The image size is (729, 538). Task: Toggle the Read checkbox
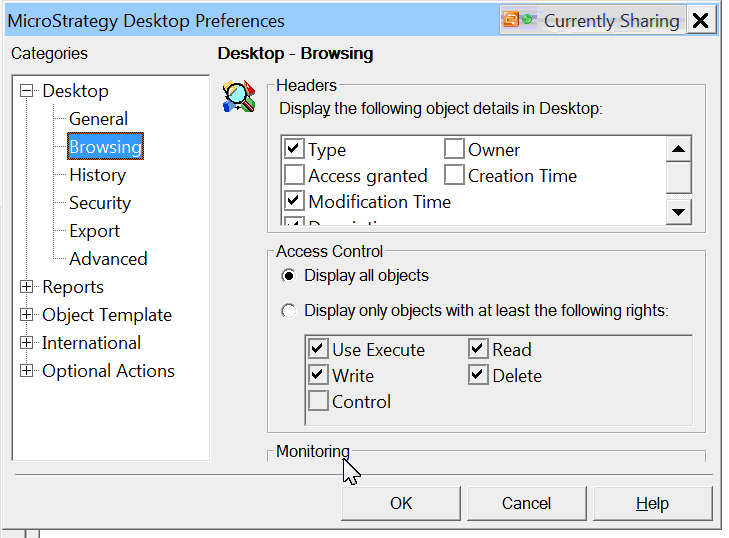pyautogui.click(x=478, y=349)
